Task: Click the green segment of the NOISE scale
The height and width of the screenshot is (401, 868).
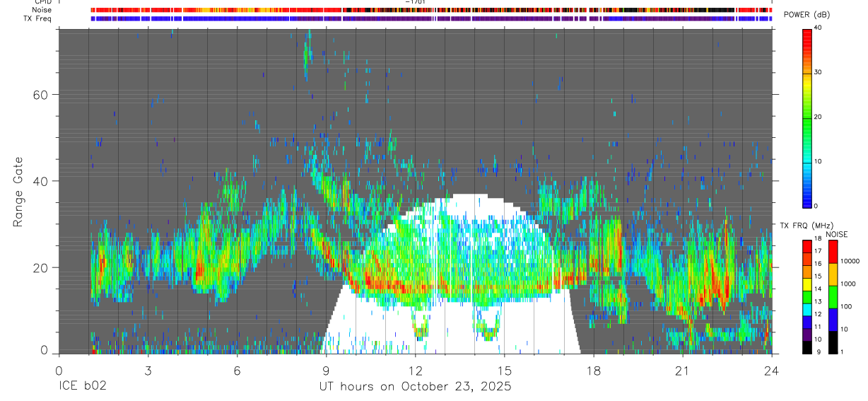Action: (x=833, y=297)
